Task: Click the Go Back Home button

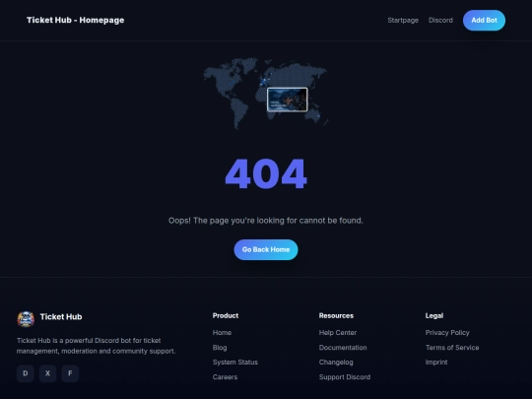Action: tap(266, 249)
